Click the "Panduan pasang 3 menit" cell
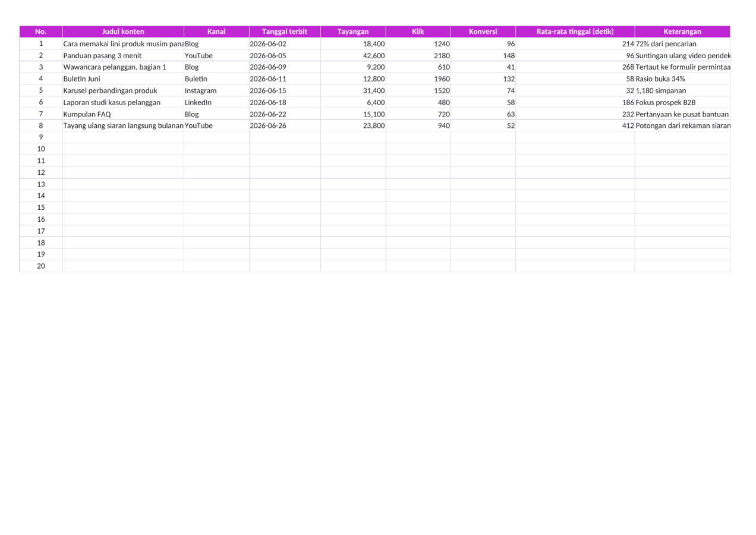 (x=123, y=55)
